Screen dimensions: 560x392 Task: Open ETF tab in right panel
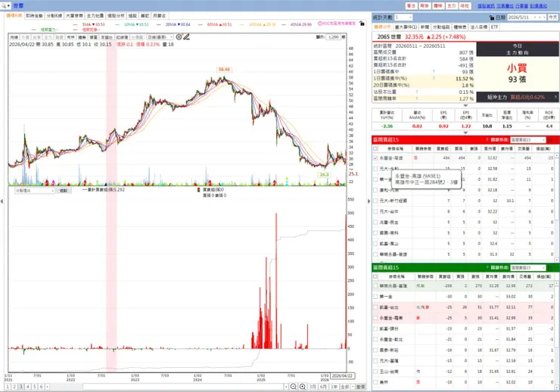click(494, 27)
